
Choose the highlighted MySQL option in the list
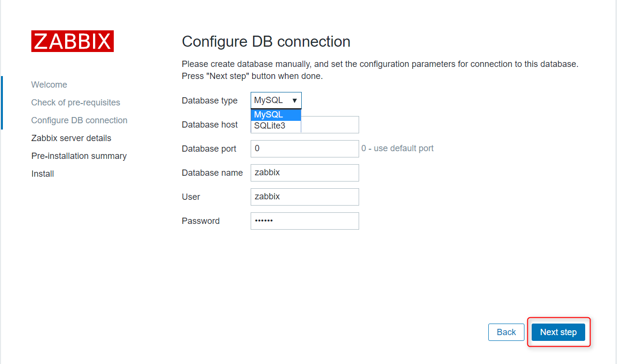276,115
